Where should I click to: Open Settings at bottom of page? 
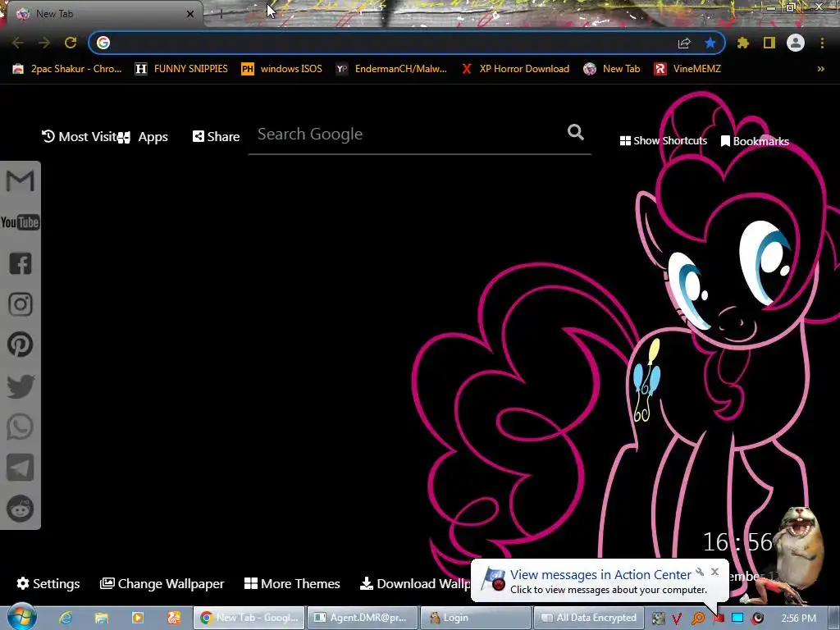pos(48,583)
